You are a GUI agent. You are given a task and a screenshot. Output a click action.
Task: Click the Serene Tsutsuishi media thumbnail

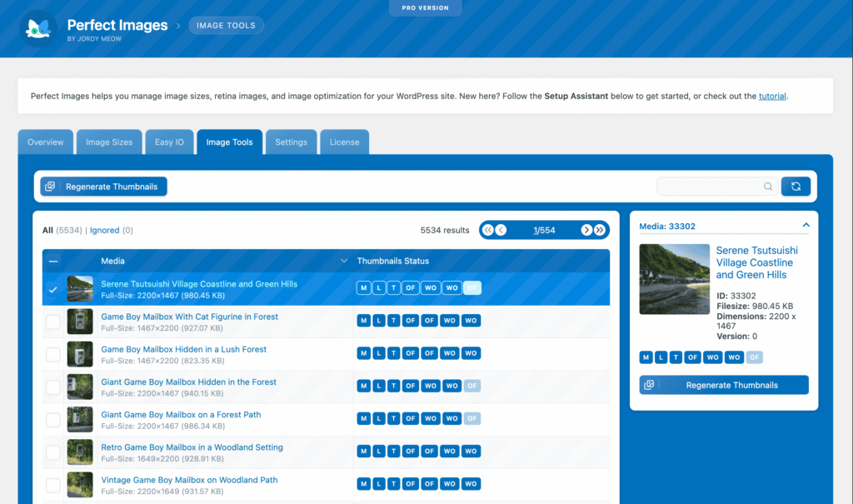click(80, 289)
